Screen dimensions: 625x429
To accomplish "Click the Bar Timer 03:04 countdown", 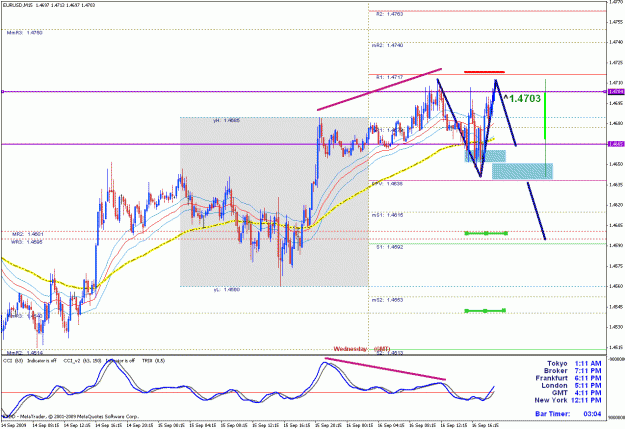I will click(568, 414).
